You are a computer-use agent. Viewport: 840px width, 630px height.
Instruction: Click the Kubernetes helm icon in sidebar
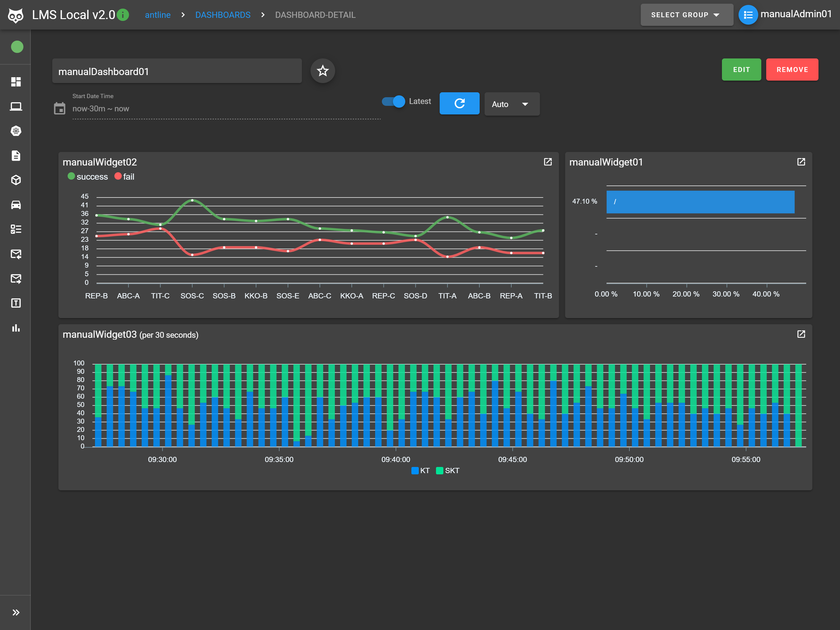pyautogui.click(x=16, y=131)
